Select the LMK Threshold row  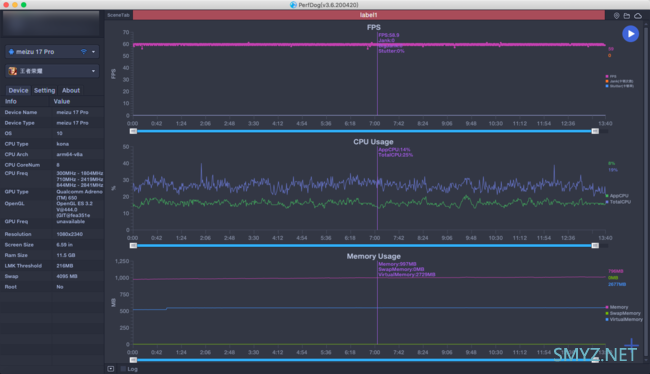[x=52, y=266]
